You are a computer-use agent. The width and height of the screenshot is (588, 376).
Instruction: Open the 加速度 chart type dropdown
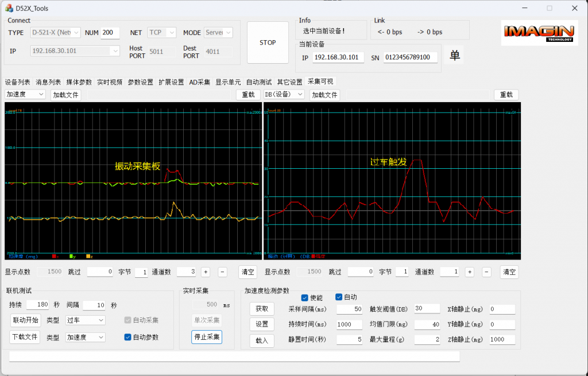click(x=25, y=95)
